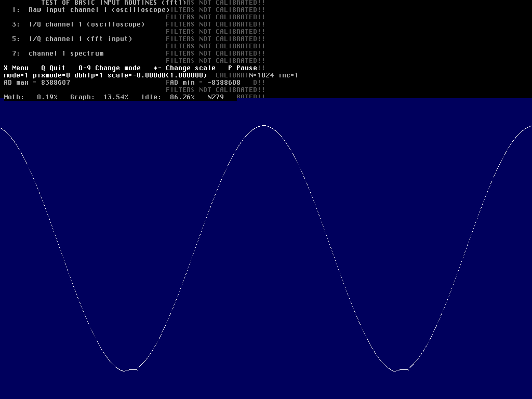Click the 'N279' counter text
The height and width of the screenshot is (399, 532).
[216, 97]
